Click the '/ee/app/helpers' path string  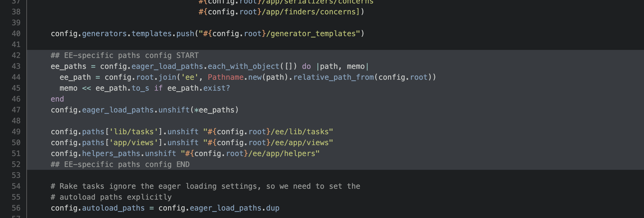282,153
